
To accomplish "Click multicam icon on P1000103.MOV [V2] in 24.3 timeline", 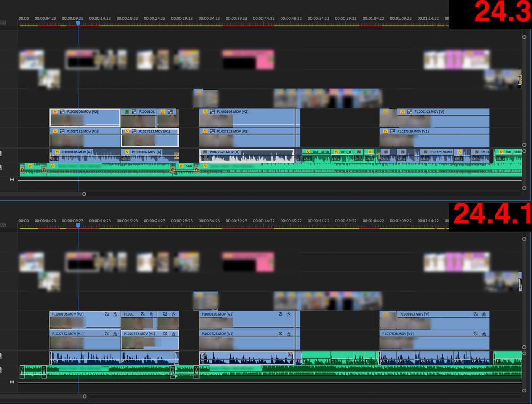I will [x=212, y=112].
